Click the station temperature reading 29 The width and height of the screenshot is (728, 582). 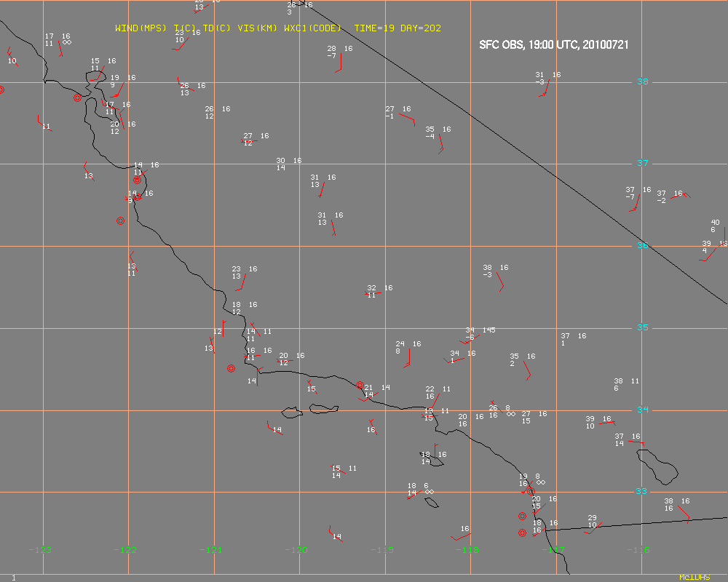[x=592, y=517]
